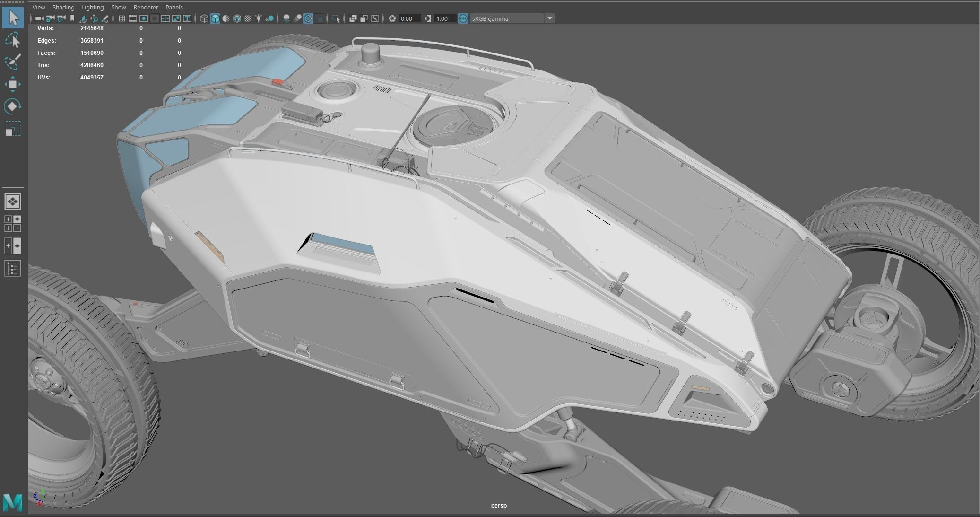Screen dimensions: 980x517
Task: Choose the Paint Selection tool
Action: (13, 62)
